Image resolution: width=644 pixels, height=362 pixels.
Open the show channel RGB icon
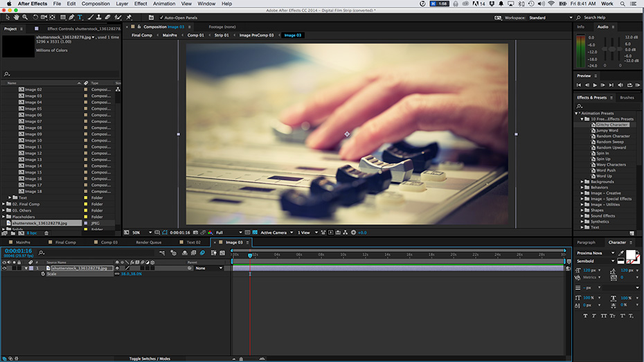tap(211, 233)
